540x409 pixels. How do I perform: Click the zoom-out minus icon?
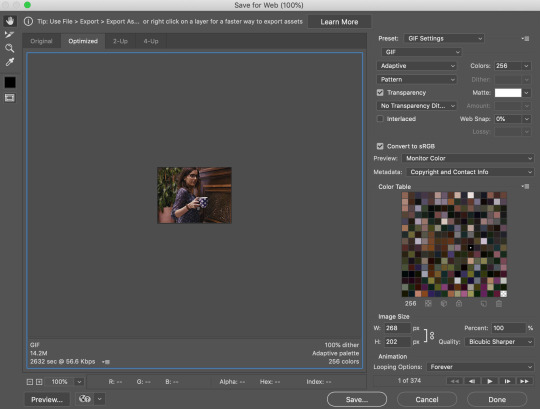[x=30, y=381]
